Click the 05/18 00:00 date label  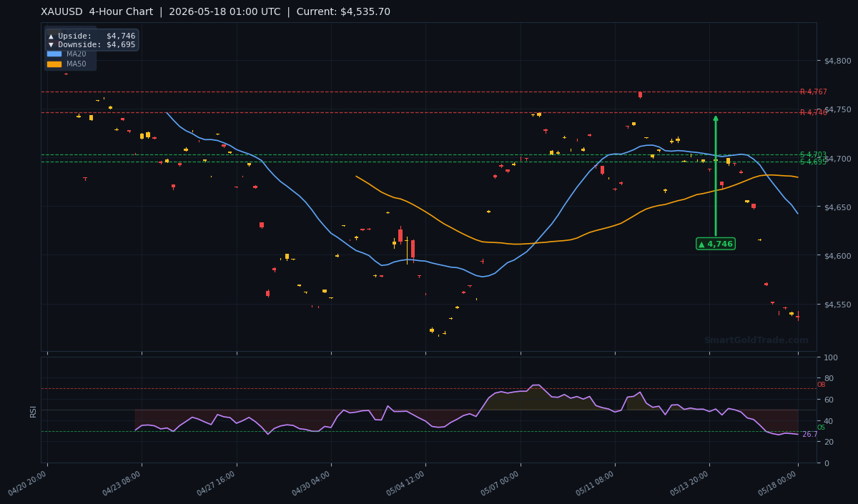779,484
